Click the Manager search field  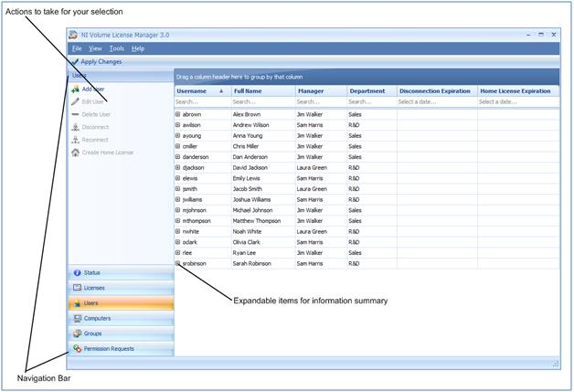tap(321, 101)
